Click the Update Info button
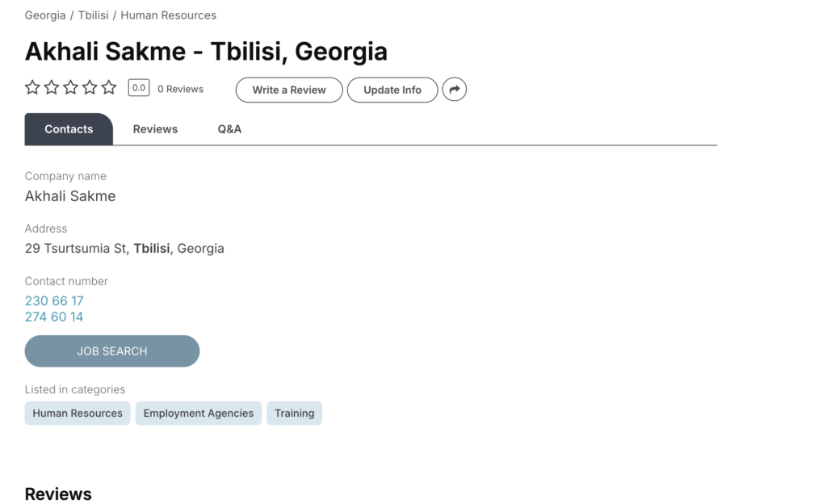This screenshot has height=504, width=827. tap(393, 90)
